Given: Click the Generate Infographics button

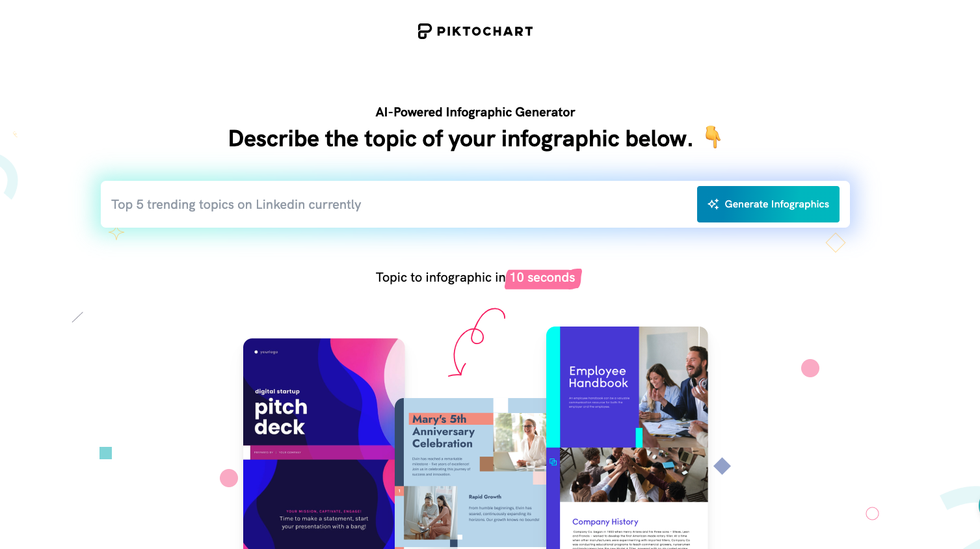Looking at the screenshot, I should (x=768, y=204).
